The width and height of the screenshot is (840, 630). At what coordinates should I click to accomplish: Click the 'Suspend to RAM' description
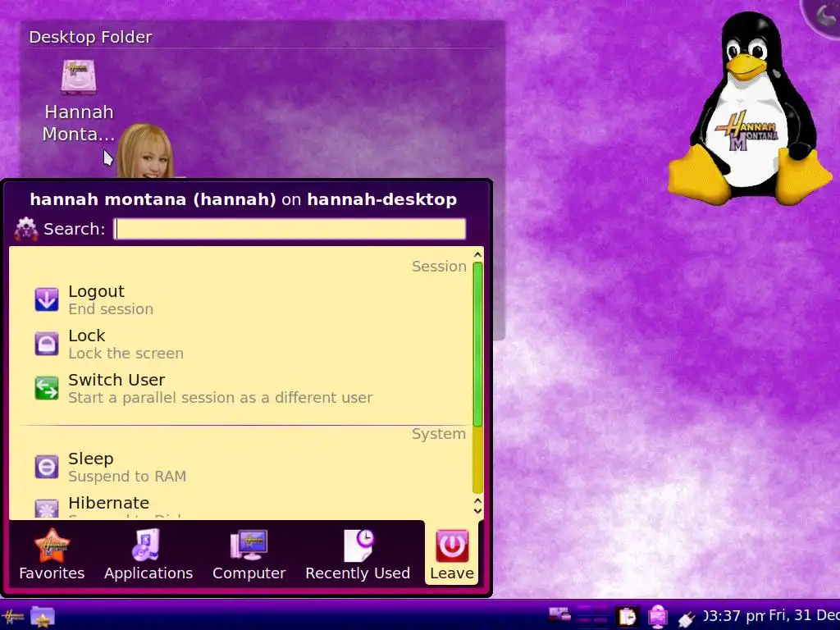pyautogui.click(x=127, y=477)
